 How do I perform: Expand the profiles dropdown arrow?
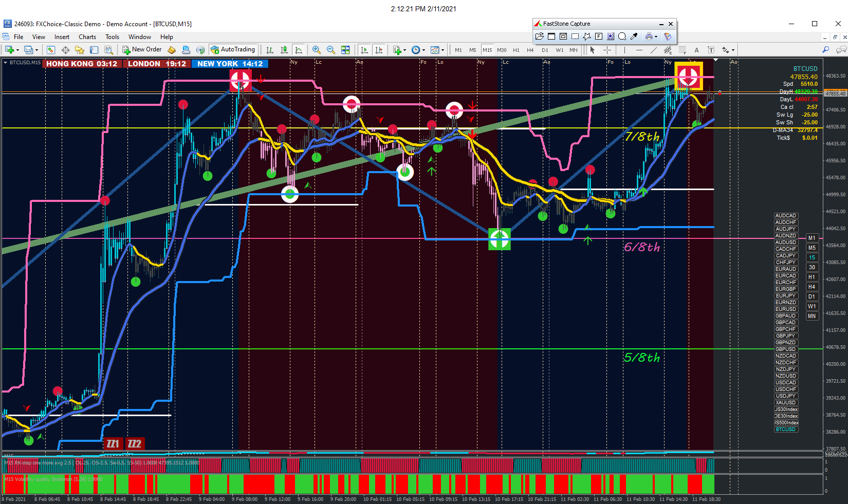click(x=36, y=50)
